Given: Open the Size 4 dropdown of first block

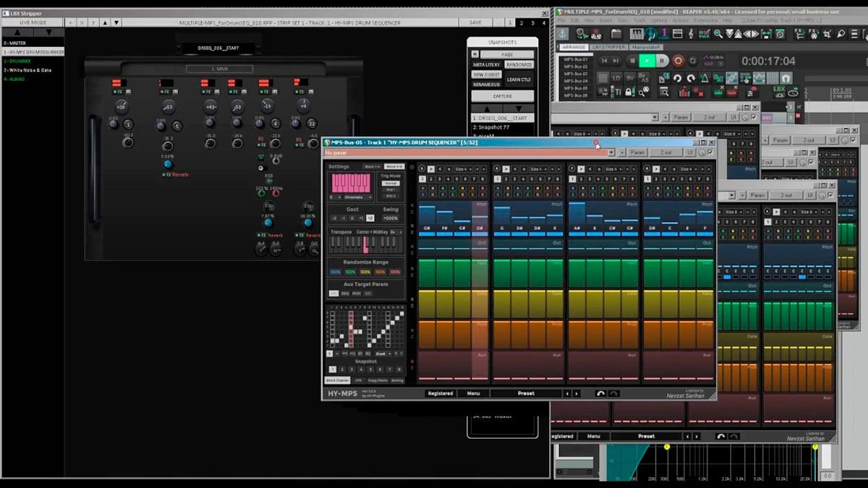Looking at the screenshot, I should tap(464, 169).
